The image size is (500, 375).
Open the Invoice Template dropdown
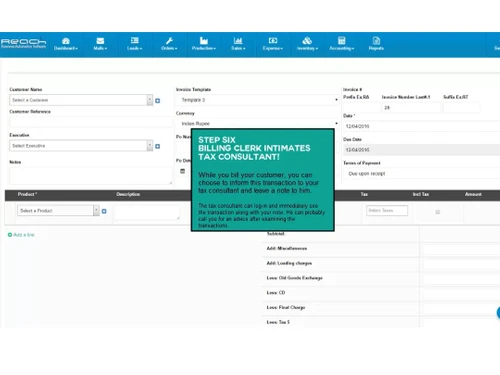coord(257,100)
